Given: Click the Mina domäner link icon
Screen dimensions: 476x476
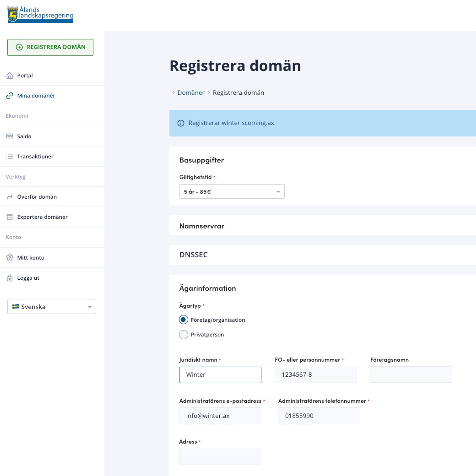Looking at the screenshot, I should tap(10, 96).
